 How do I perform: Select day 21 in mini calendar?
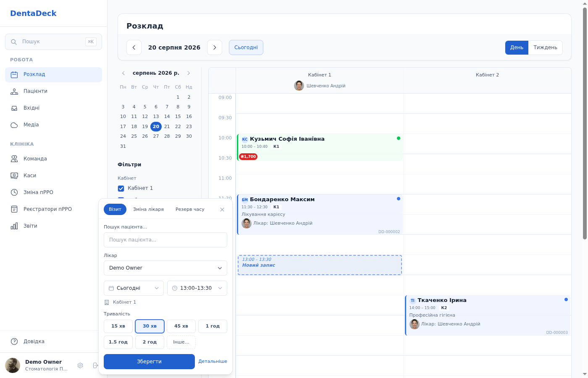[x=167, y=126]
